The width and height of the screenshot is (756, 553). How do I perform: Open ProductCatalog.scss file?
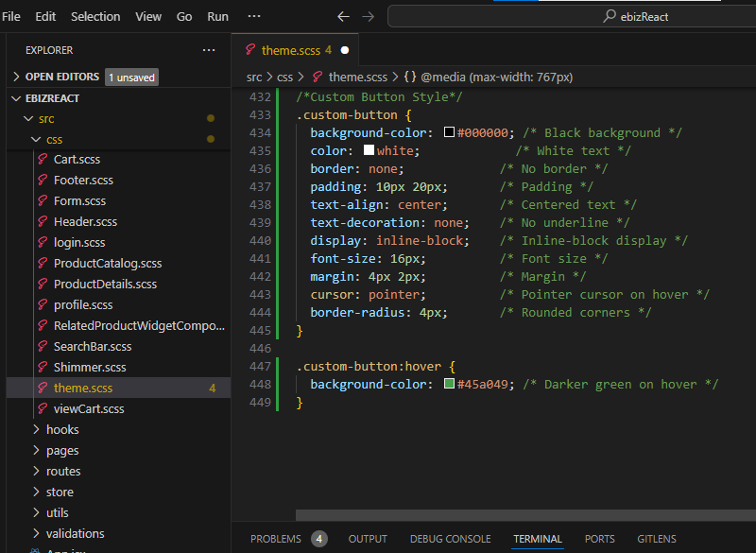coord(108,263)
